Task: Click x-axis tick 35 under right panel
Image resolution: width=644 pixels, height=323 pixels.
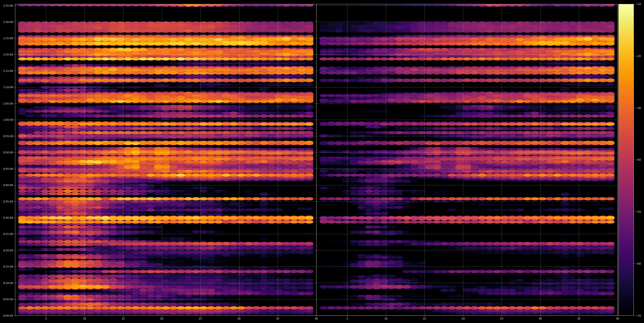Action: tap(579, 319)
